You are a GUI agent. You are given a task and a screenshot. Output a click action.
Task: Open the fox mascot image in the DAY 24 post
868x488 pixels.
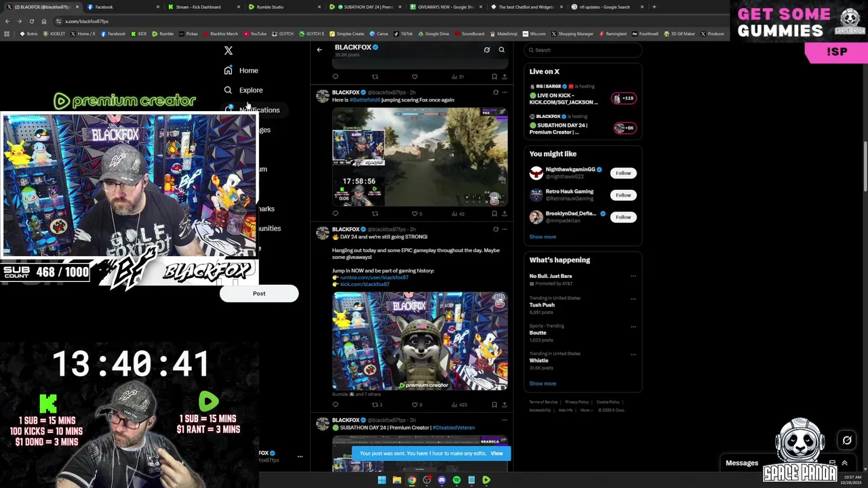(x=420, y=341)
